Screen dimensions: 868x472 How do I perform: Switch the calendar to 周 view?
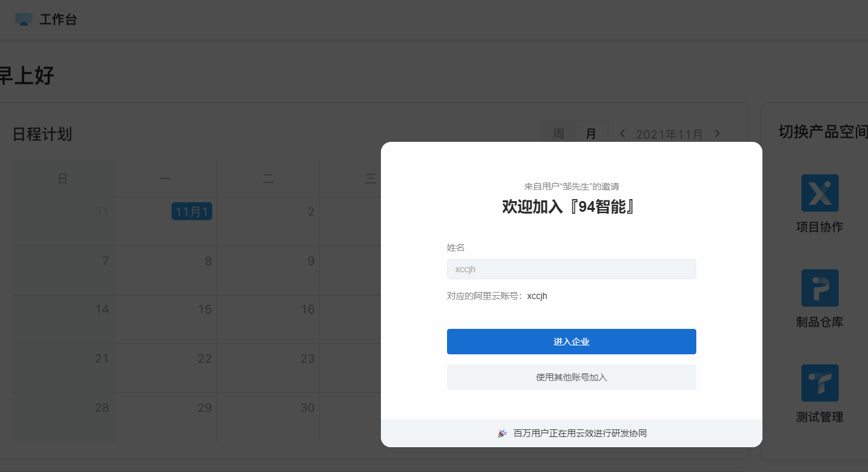pyautogui.click(x=558, y=134)
